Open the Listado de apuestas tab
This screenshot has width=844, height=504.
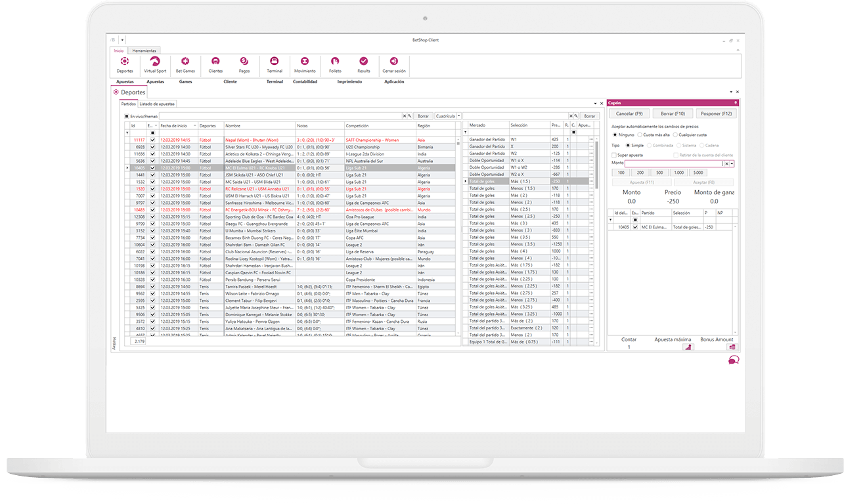[x=156, y=103]
